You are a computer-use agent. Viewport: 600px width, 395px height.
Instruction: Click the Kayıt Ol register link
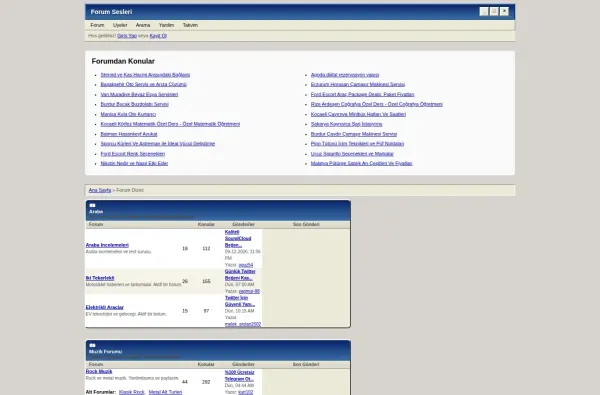pos(158,36)
